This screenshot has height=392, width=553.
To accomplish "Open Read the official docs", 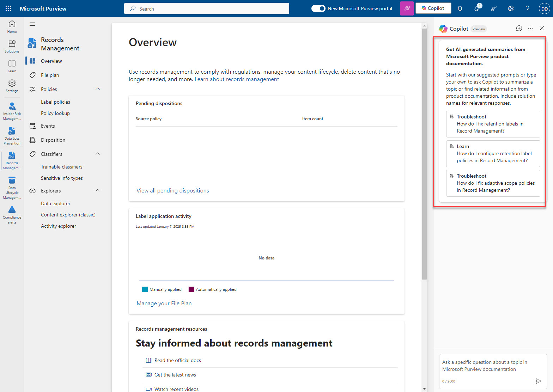I will coord(177,360).
